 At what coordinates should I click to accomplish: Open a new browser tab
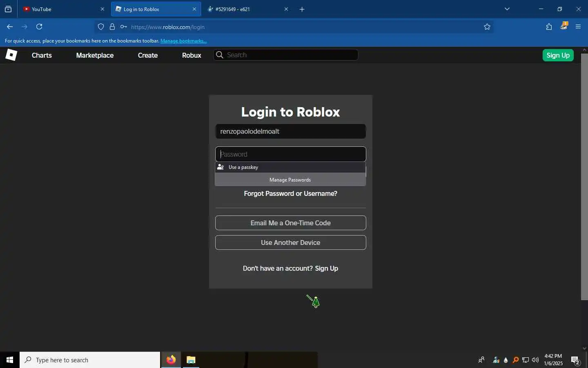(302, 9)
